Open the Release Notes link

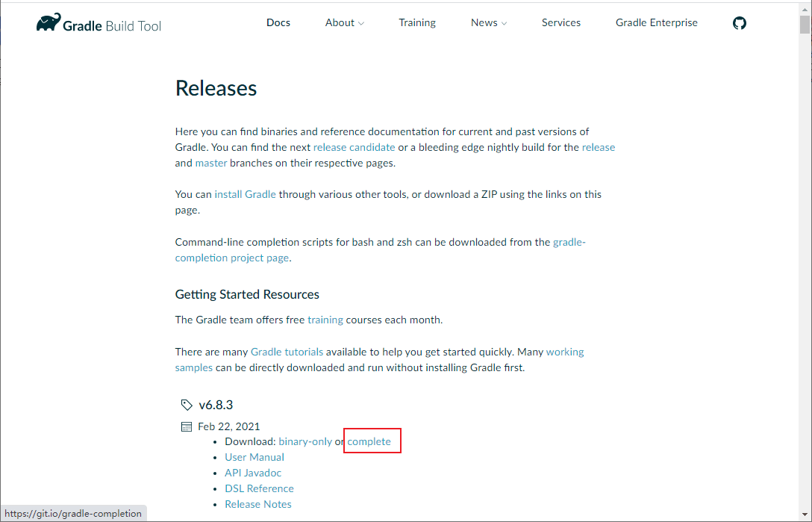(x=258, y=504)
